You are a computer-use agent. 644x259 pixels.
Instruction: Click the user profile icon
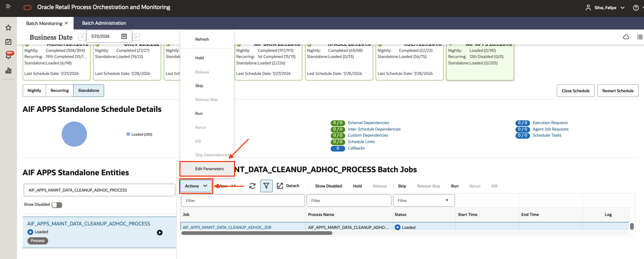click(x=588, y=7)
